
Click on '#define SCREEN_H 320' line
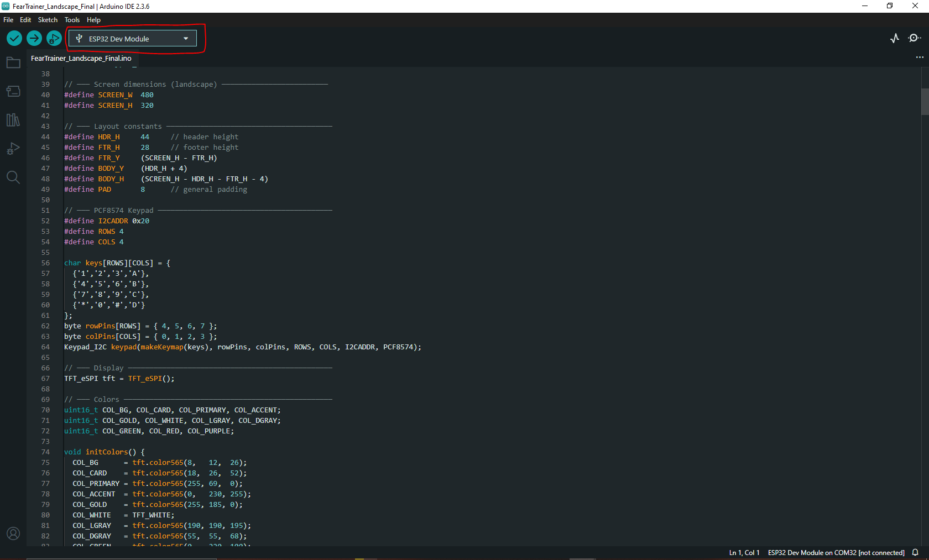(109, 106)
